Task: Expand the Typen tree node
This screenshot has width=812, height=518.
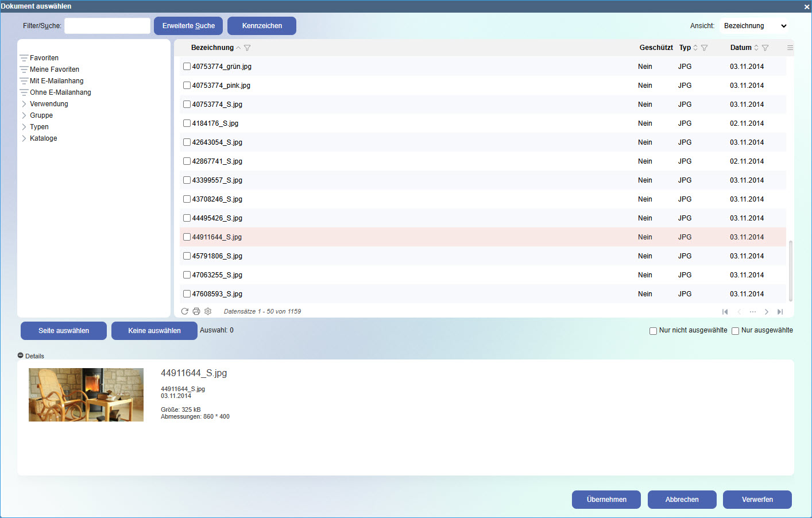Action: point(24,127)
